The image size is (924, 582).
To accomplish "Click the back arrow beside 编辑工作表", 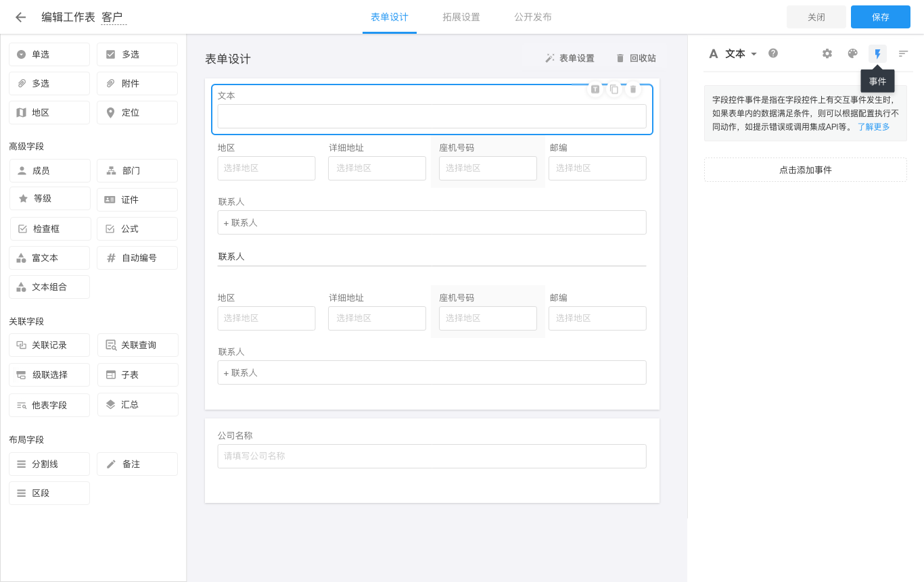I will click(20, 17).
